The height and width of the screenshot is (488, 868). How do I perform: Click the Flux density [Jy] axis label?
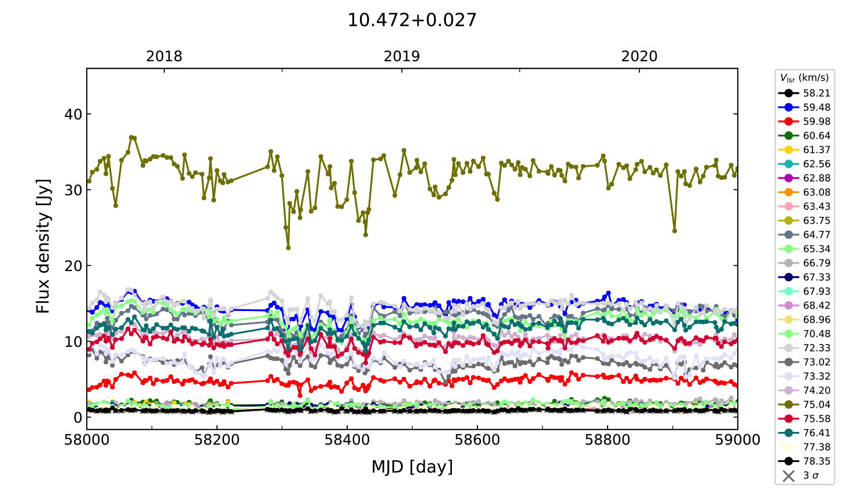pos(43,246)
